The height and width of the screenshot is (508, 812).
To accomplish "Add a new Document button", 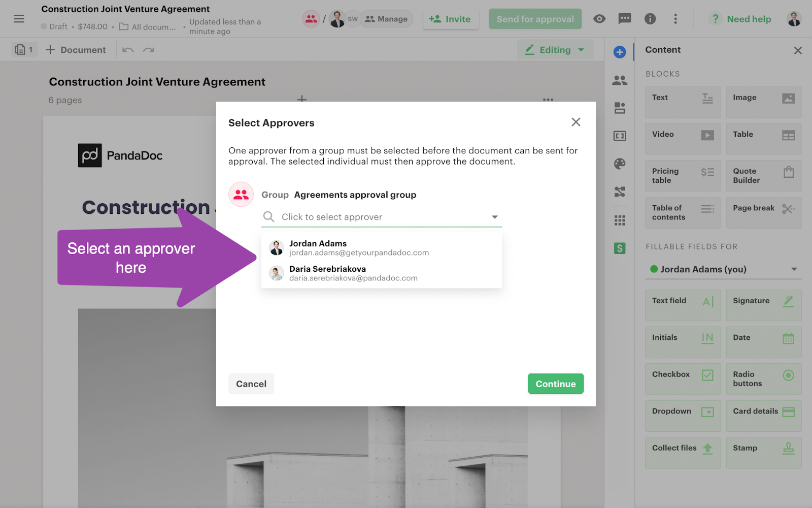I will click(76, 50).
